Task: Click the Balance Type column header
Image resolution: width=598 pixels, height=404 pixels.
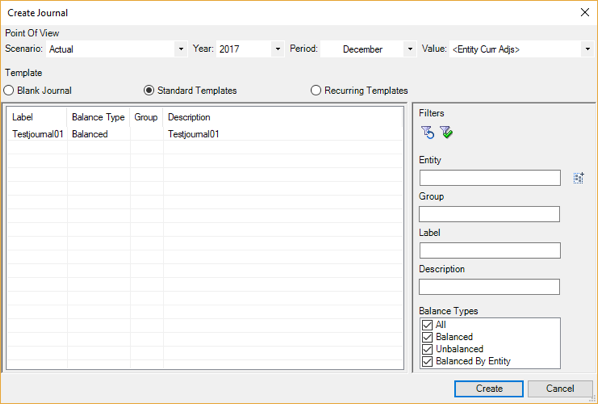Action: tap(98, 117)
